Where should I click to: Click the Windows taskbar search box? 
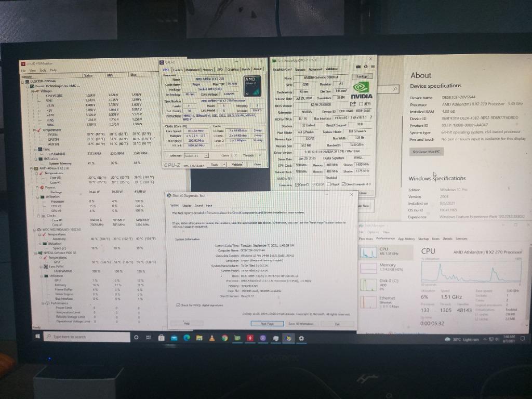[x=87, y=337]
